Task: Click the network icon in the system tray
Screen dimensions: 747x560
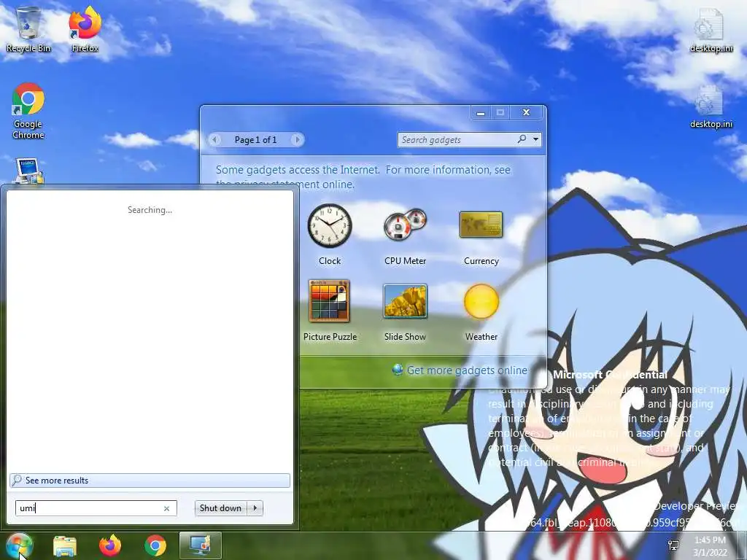Action: [673, 545]
